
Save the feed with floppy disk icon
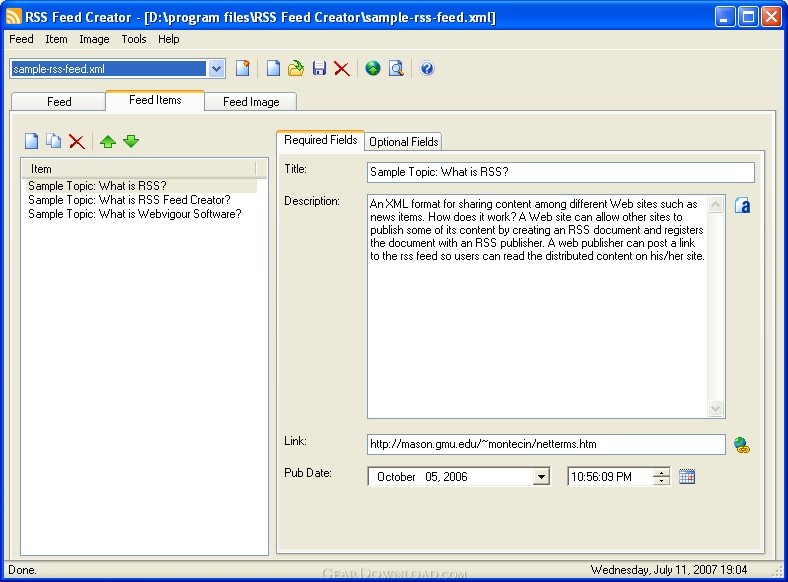coord(319,68)
